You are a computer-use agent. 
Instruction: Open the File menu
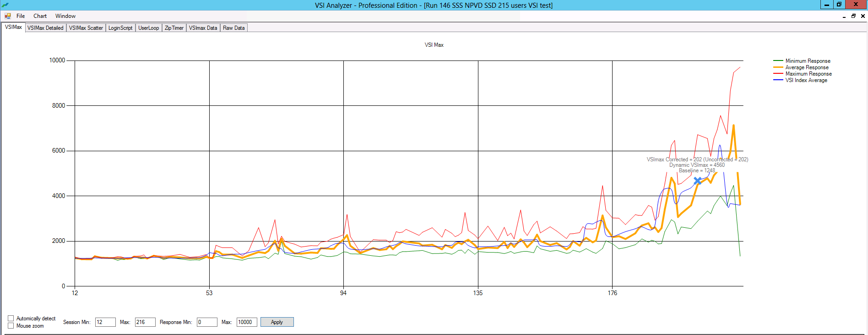21,16
